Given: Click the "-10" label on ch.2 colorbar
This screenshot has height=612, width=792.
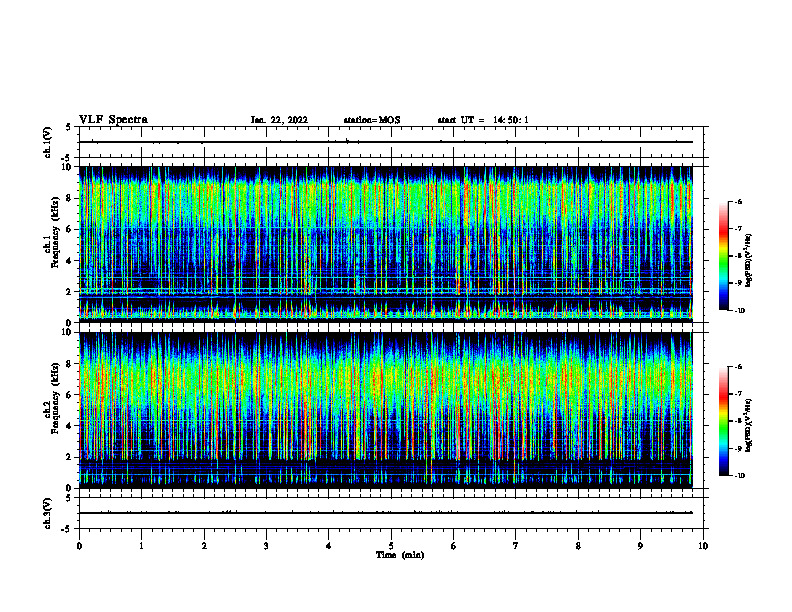Looking at the screenshot, I should pyautogui.click(x=739, y=476).
